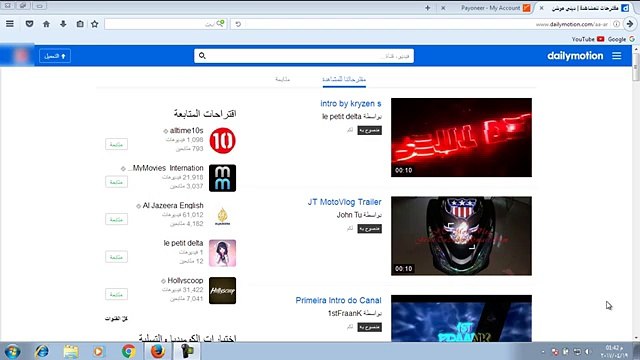Go to the browser home page
640x360 pixels.
pyautogui.click(x=46, y=24)
